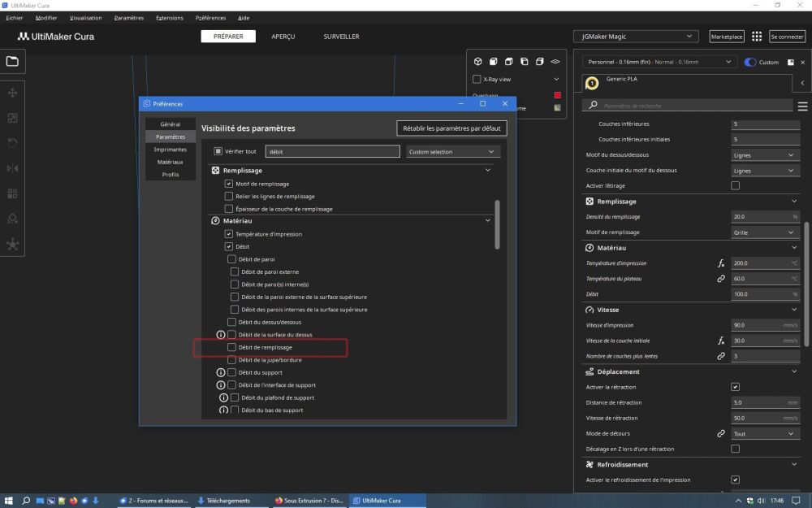Switch to top view camera icon
The image size is (812, 508).
(x=508, y=61)
